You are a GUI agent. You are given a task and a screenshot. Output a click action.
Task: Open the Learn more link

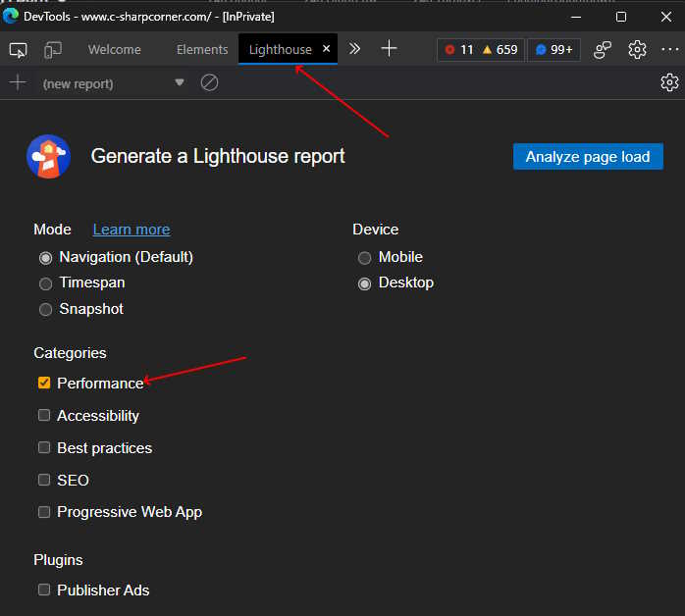tap(132, 230)
